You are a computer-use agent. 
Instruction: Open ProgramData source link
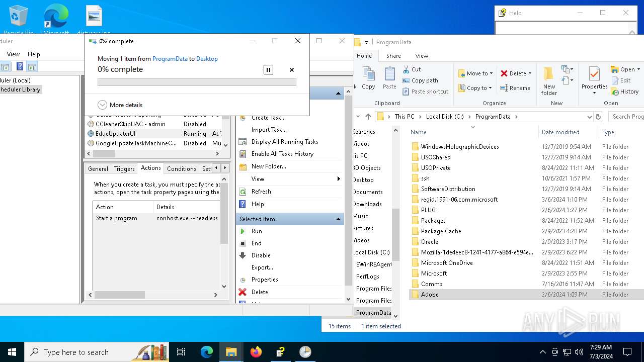pos(170,59)
